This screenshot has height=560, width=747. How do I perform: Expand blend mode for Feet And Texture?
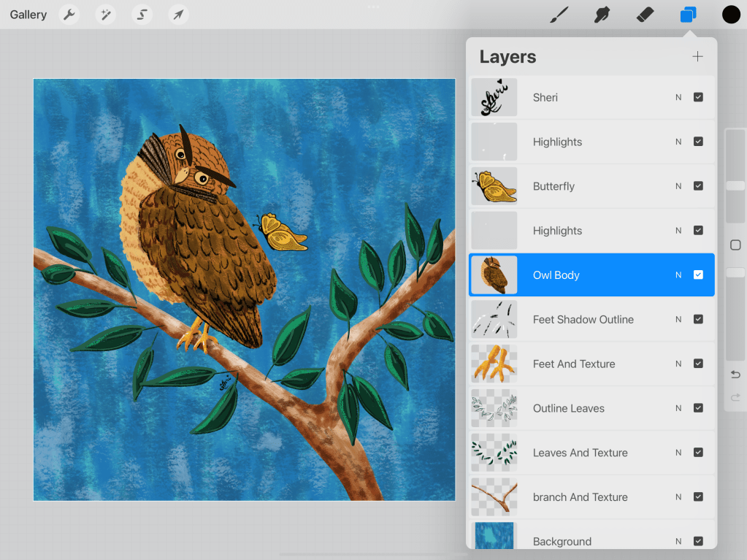[x=678, y=364]
